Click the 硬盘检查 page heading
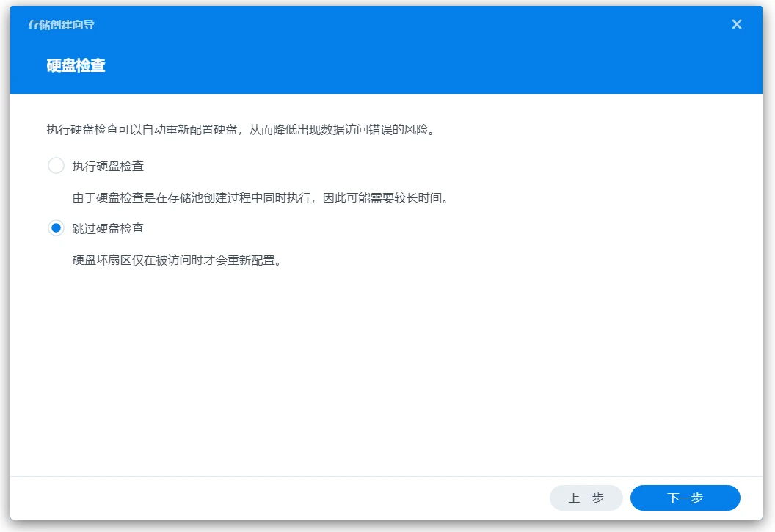Screen dimensions: 775x532 click(x=76, y=65)
